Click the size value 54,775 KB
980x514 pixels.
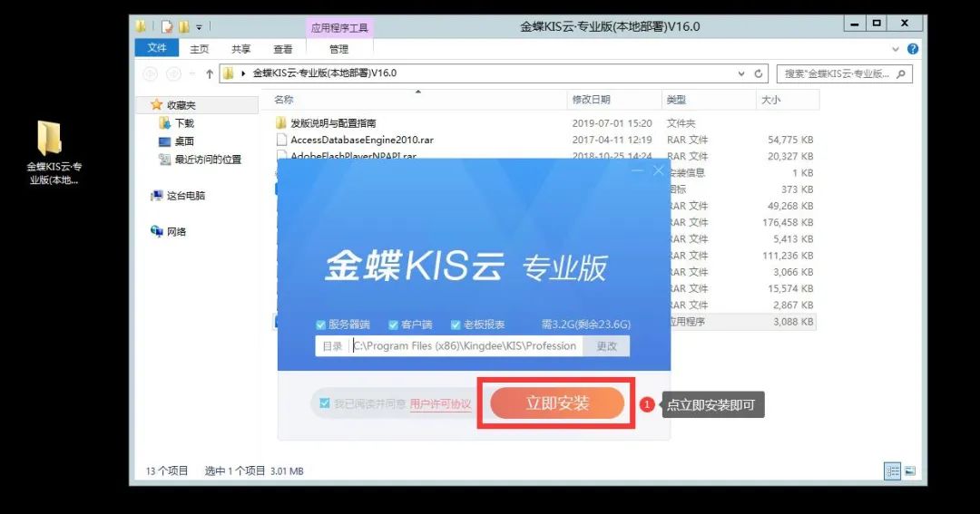coord(790,140)
